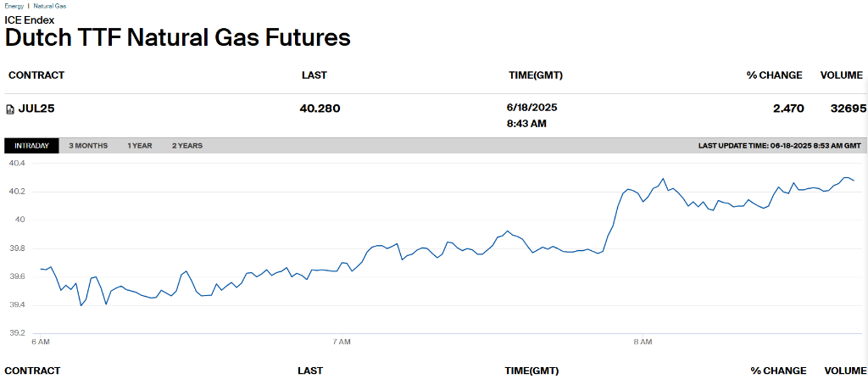Click the contract spec icon beside JUL25
This screenshot has width=868, height=379.
click(10, 109)
